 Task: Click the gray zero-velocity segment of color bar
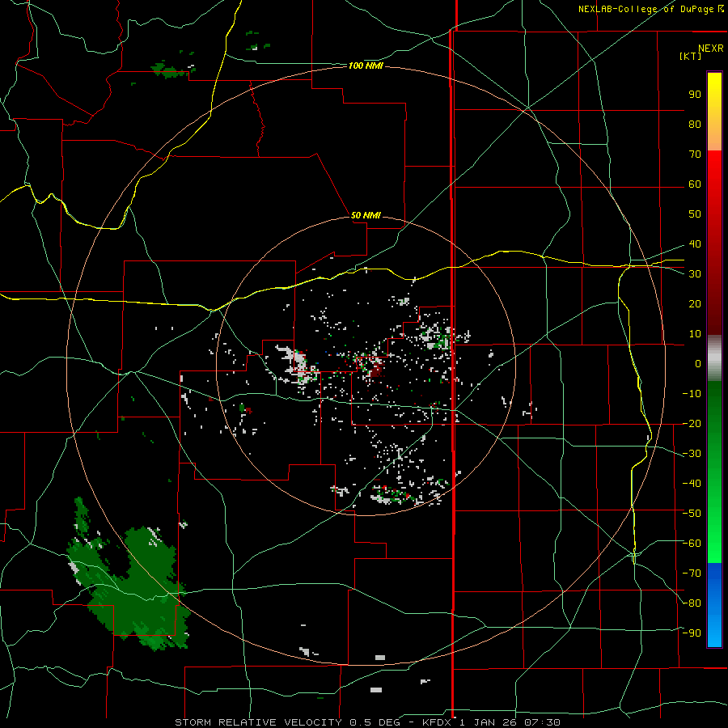pos(714,358)
